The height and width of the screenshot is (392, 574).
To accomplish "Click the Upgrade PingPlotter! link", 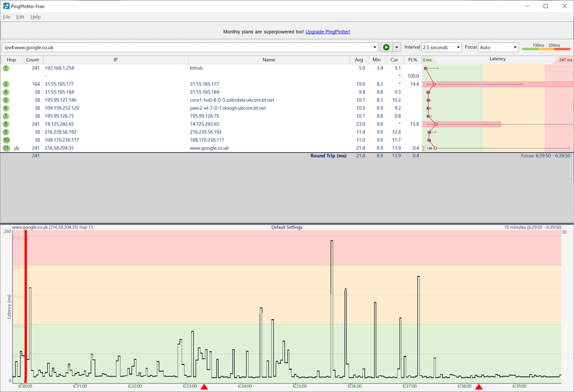I will pyautogui.click(x=328, y=32).
